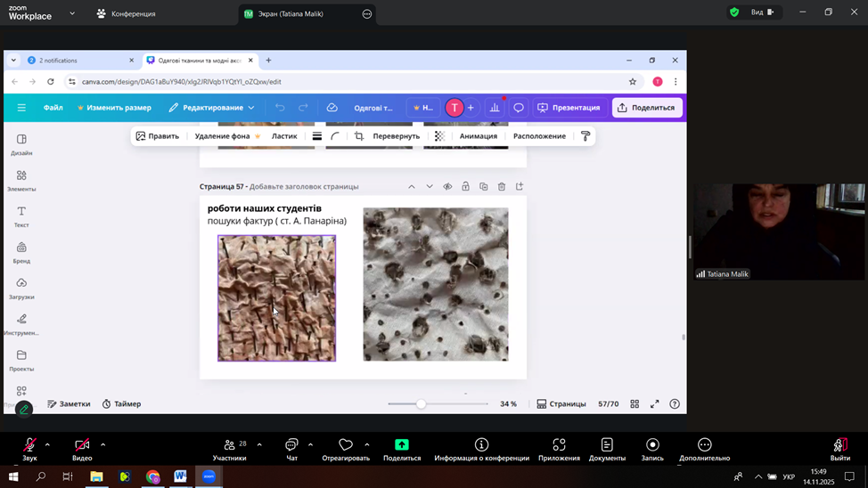Image resolution: width=868 pixels, height=488 pixels.
Task: Select the Text tool in the sidebar
Action: tap(21, 216)
